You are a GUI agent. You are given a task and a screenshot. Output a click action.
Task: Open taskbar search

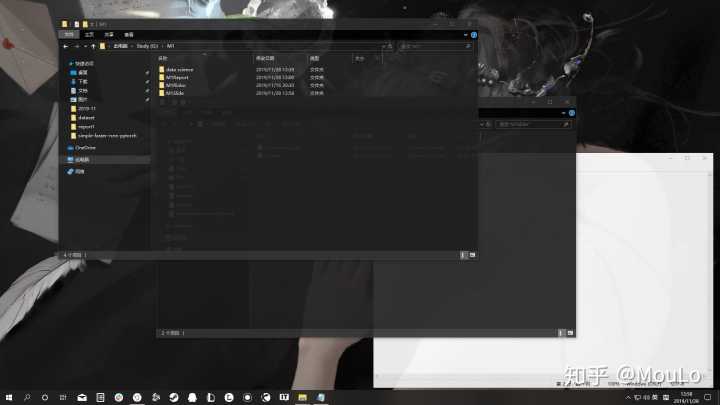27,398
